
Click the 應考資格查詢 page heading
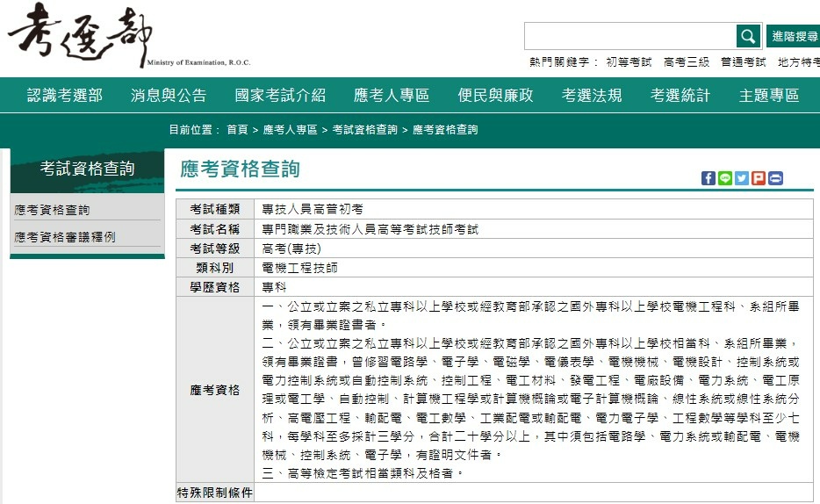(240, 169)
